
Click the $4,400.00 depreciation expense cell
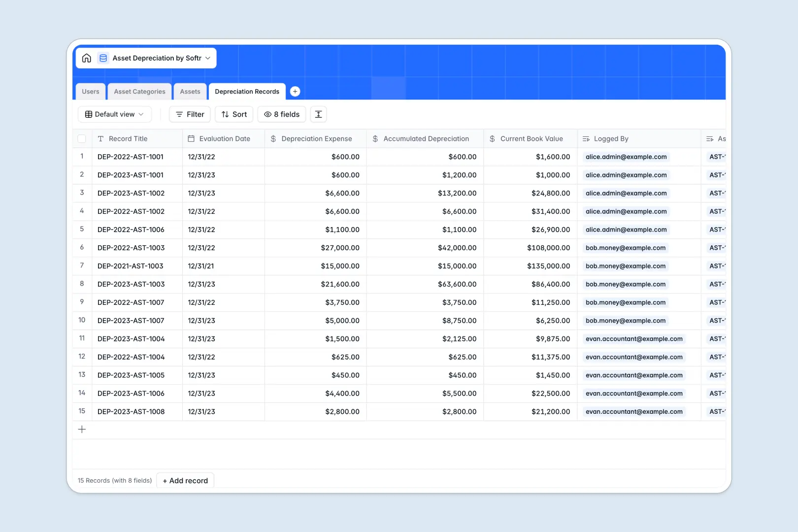(316, 394)
